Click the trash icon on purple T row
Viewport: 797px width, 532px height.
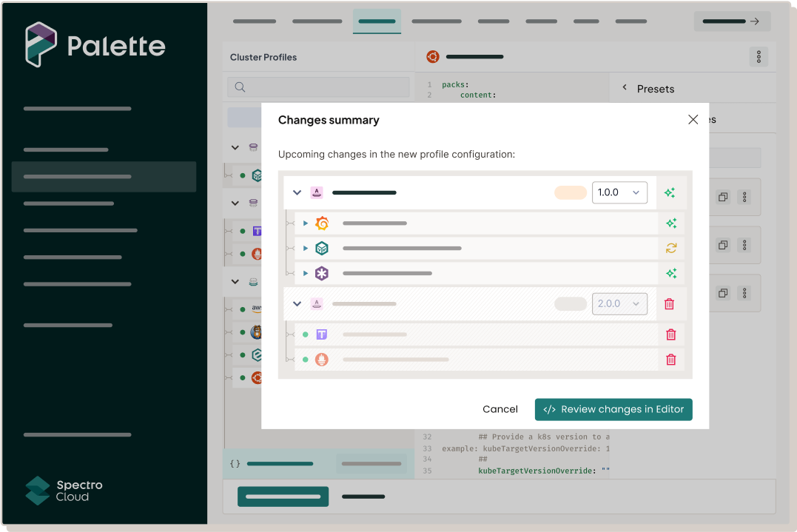(x=671, y=334)
